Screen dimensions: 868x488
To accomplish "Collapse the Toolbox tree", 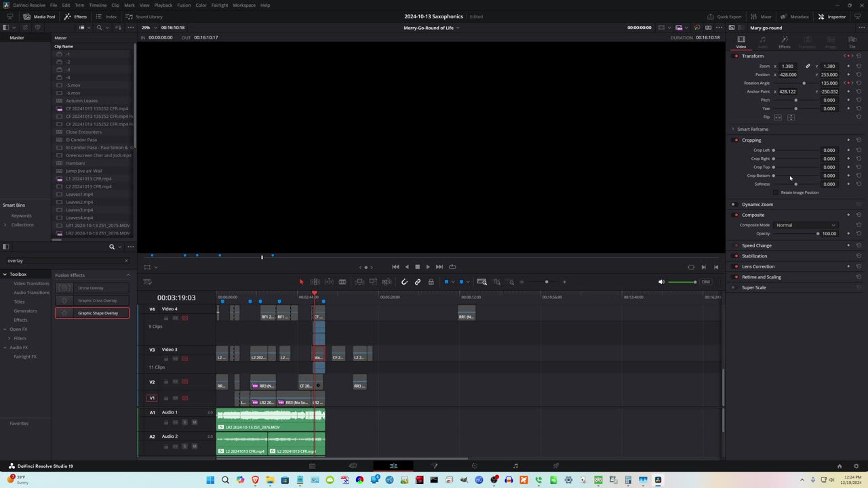I will (5, 274).
